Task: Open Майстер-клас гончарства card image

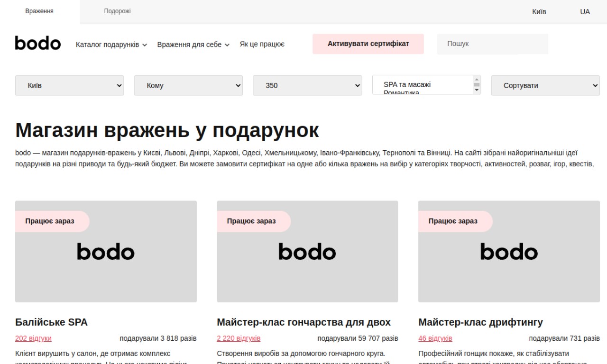Action: (307, 251)
